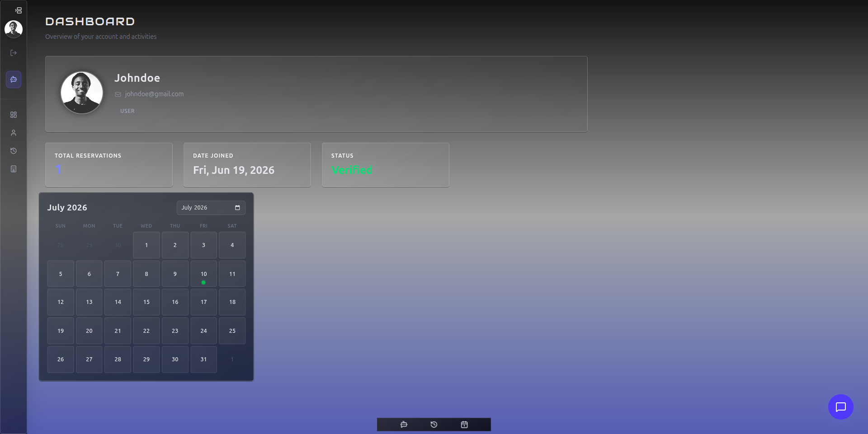Click the calendar picker icon in month field
Screen dimensions: 868x434
tap(237, 208)
